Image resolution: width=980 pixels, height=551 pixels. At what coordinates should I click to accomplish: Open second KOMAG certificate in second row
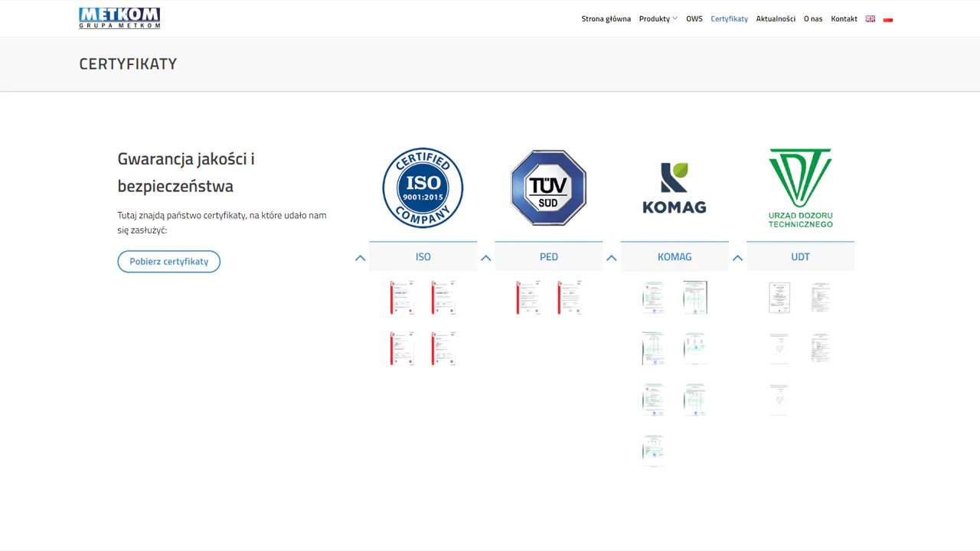695,349
